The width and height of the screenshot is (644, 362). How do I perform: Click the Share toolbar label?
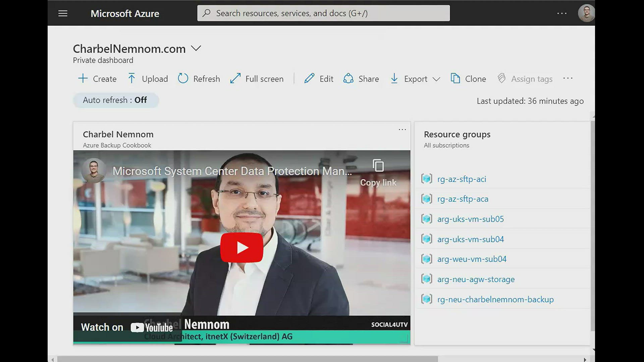point(369,79)
